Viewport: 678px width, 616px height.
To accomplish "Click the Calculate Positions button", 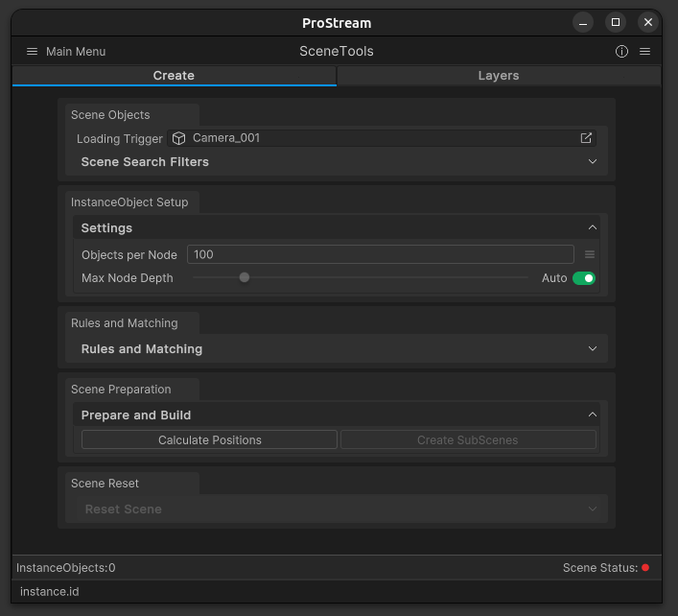I will point(209,440).
